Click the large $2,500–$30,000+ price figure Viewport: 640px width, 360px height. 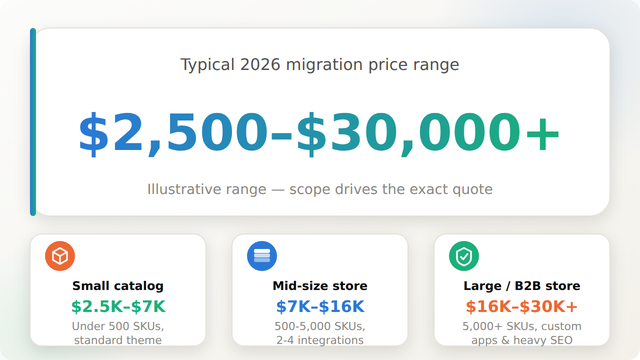pos(319,133)
